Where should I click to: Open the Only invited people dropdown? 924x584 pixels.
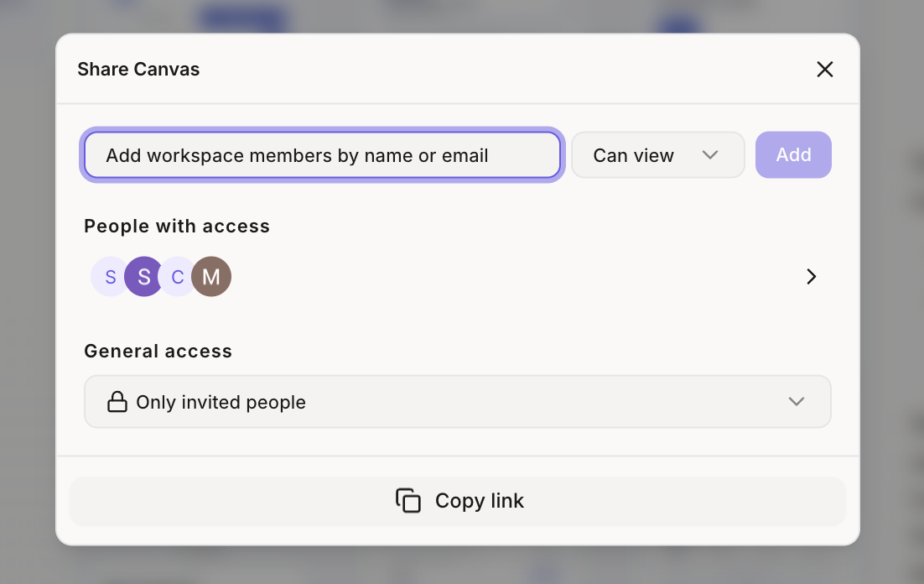pos(457,402)
